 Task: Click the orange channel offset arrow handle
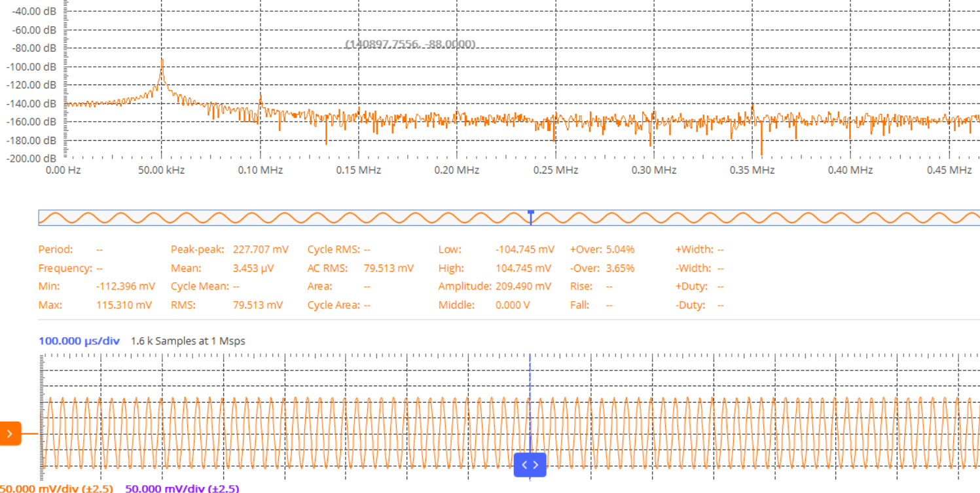(x=10, y=433)
